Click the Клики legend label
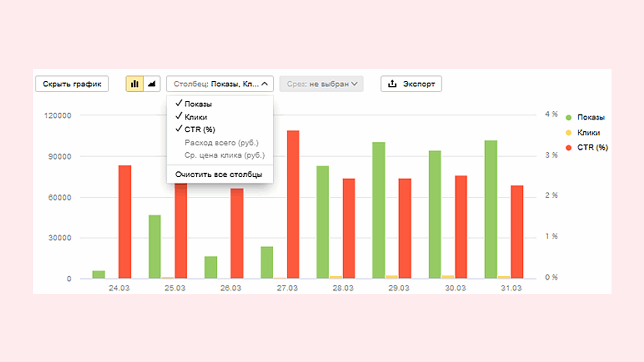This screenshot has width=644, height=362. click(589, 132)
